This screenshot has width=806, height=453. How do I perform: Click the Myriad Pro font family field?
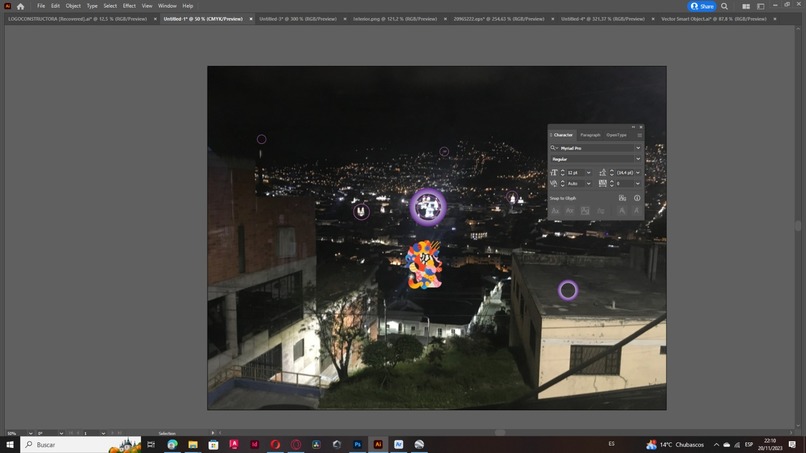pyautogui.click(x=597, y=148)
